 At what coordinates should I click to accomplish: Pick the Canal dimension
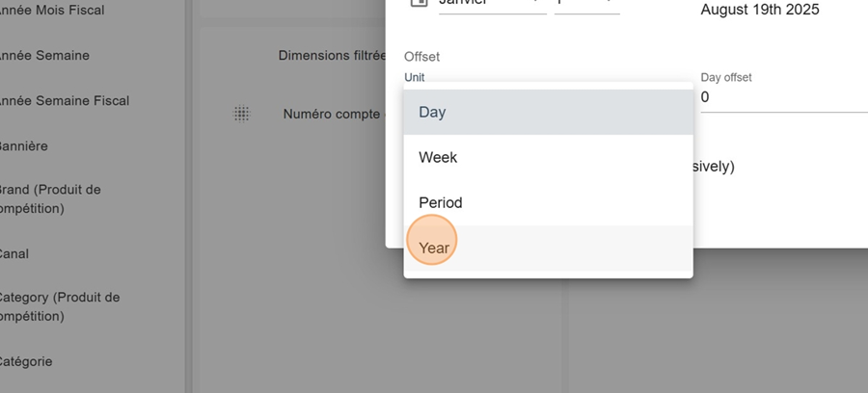point(14,253)
